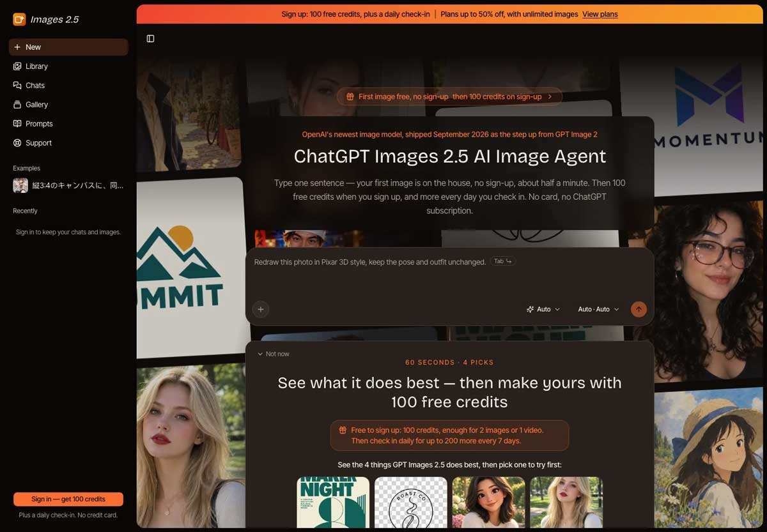
Task: Click 'Sign up: 100 free credits' banner text
Action: click(x=355, y=14)
